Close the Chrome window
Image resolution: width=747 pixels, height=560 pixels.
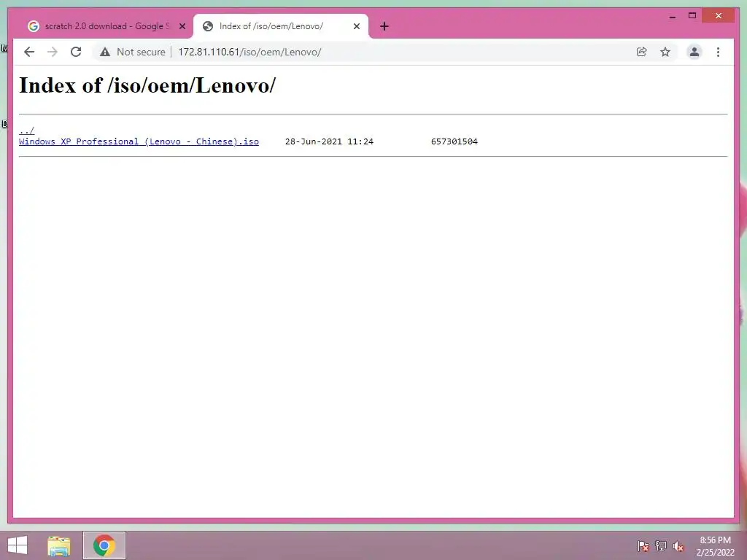click(x=719, y=16)
